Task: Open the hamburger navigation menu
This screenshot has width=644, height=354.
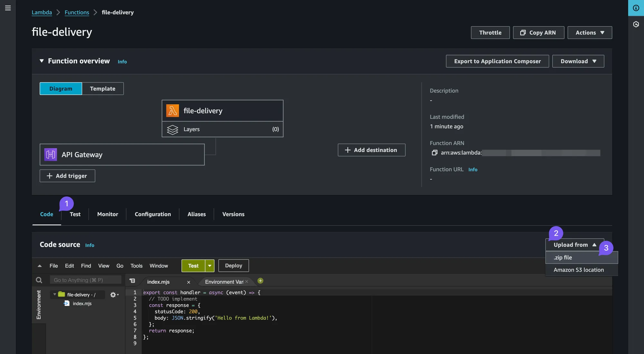Action: pyautogui.click(x=8, y=8)
